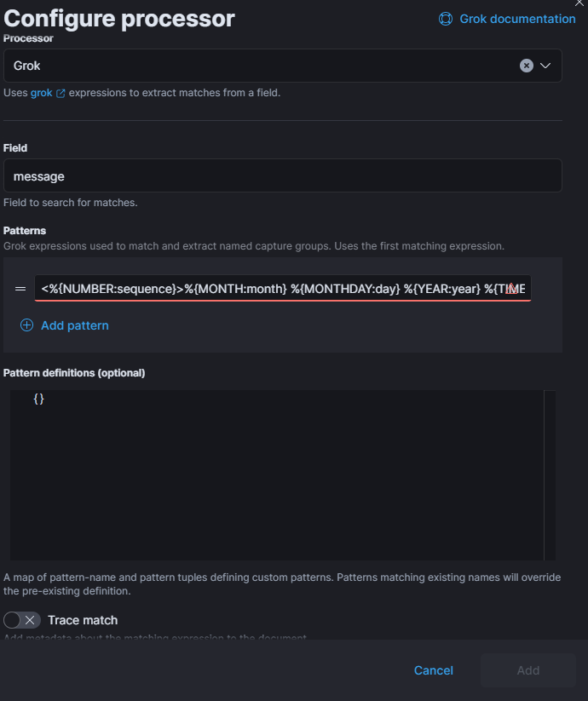Close the Configure processor flyout

coord(579,3)
